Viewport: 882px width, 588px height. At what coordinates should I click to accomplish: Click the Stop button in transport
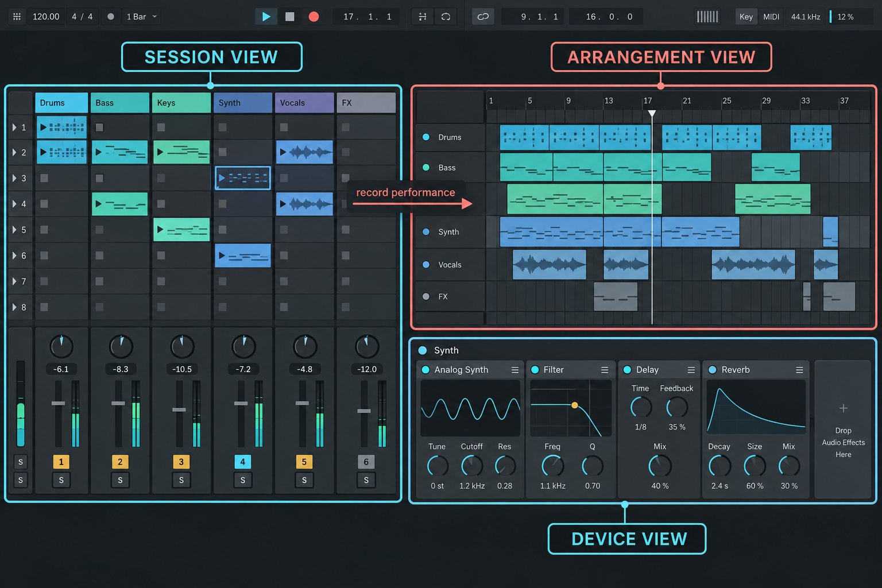click(290, 17)
